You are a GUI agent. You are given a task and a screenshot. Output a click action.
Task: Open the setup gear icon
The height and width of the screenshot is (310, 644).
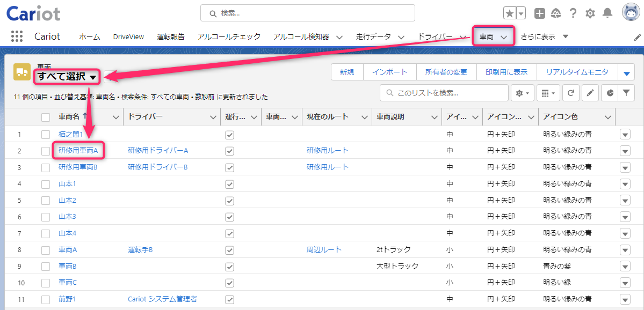(x=590, y=13)
